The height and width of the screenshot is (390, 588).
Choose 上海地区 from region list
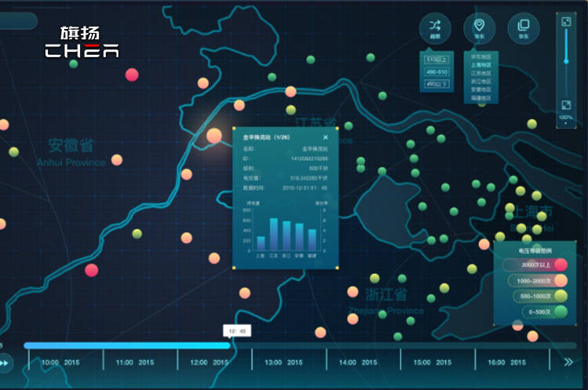point(481,65)
